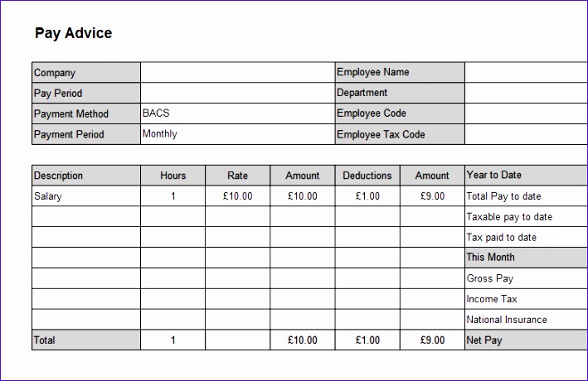Click the National Insurance label cell

pos(527,320)
